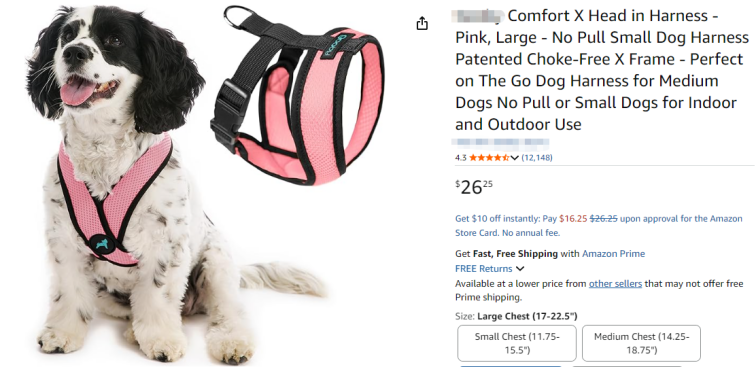Viewport: 756px width, 368px height.
Task: Click the blurred brand store link below title
Action: tap(500, 142)
